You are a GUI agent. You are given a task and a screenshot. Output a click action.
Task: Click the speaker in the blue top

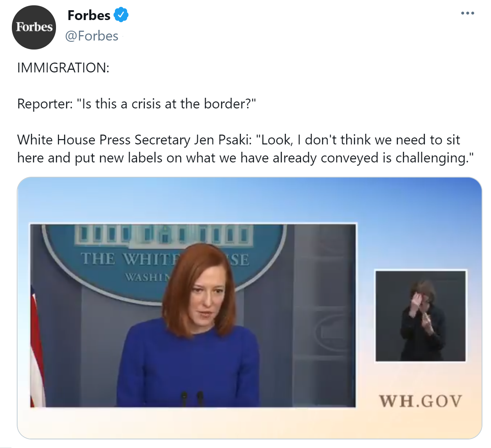[189, 327]
